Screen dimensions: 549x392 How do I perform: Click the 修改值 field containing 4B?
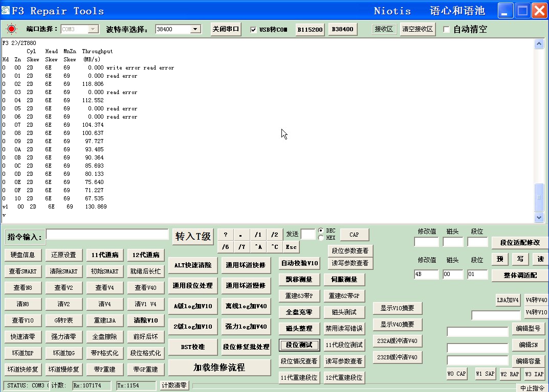pos(426,274)
